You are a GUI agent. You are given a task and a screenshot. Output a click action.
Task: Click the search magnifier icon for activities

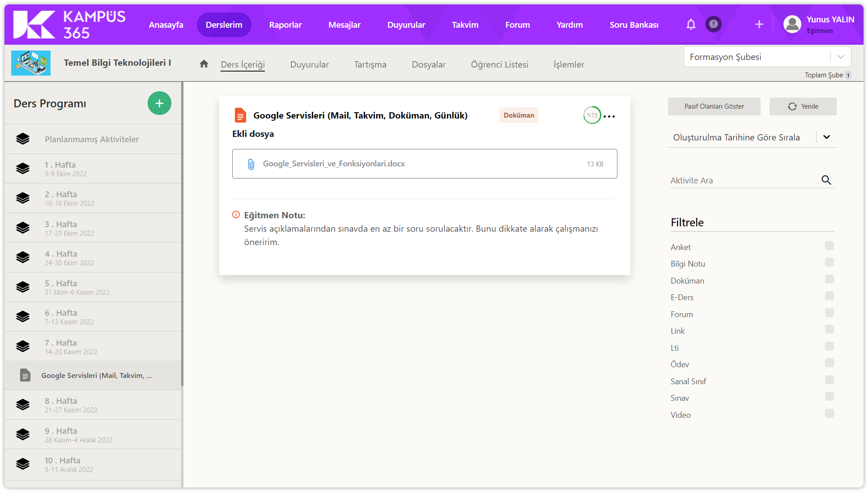coord(826,180)
